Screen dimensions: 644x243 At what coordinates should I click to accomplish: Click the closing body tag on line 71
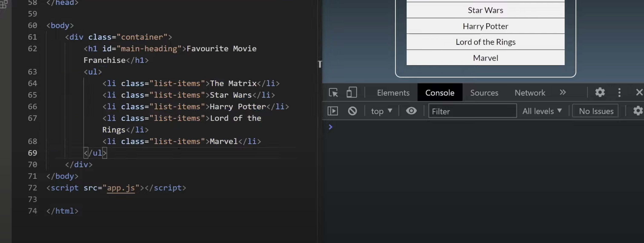(62, 176)
